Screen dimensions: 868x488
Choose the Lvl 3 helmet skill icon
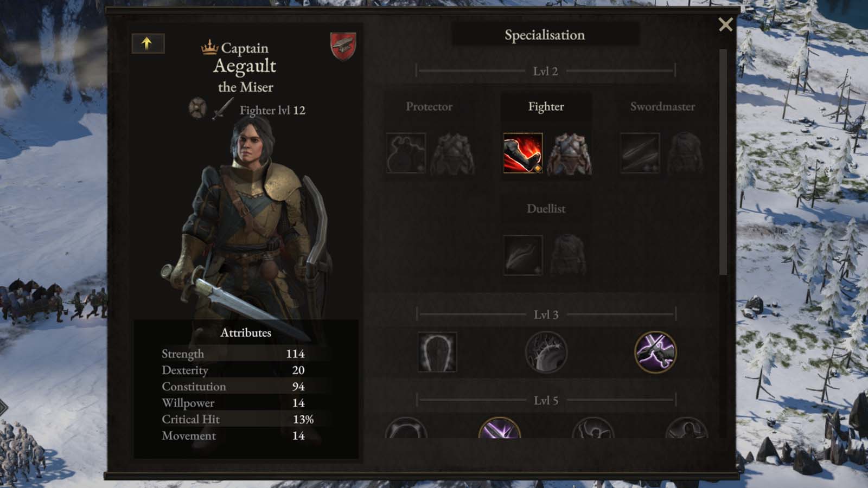[437, 352]
